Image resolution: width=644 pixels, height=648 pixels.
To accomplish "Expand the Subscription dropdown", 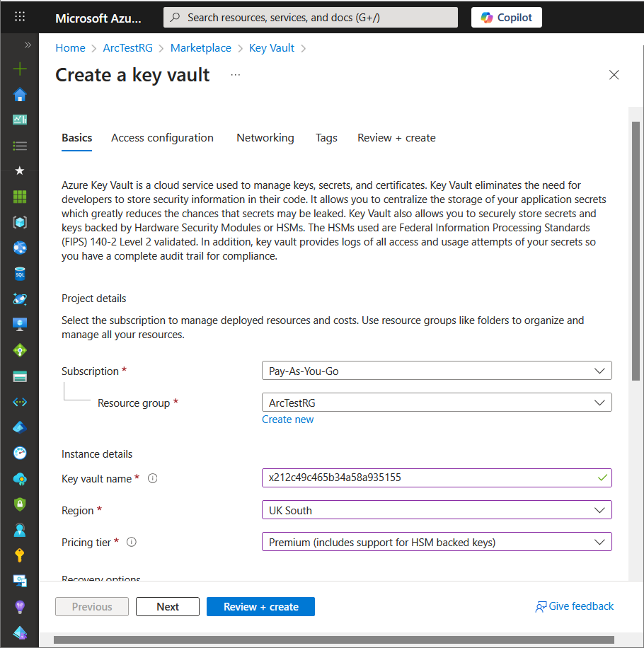I will [x=436, y=371].
